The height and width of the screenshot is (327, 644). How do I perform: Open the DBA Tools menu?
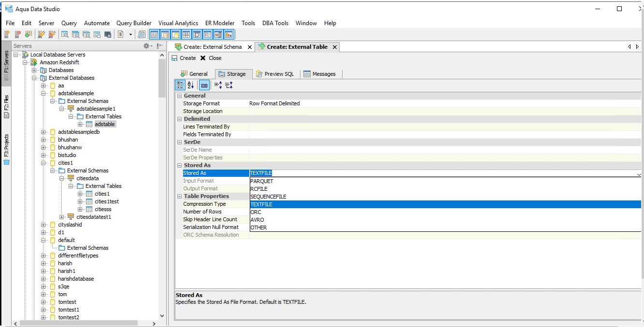[x=275, y=23]
